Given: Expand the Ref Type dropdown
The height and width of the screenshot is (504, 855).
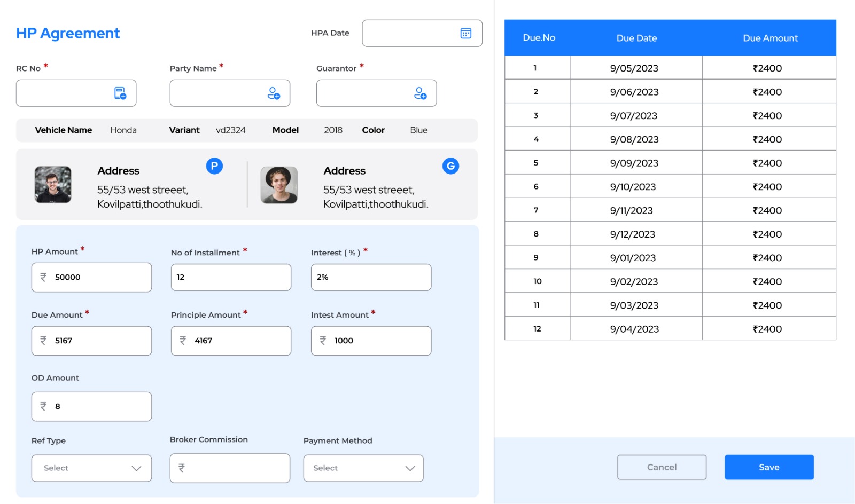Looking at the screenshot, I should pos(91,468).
